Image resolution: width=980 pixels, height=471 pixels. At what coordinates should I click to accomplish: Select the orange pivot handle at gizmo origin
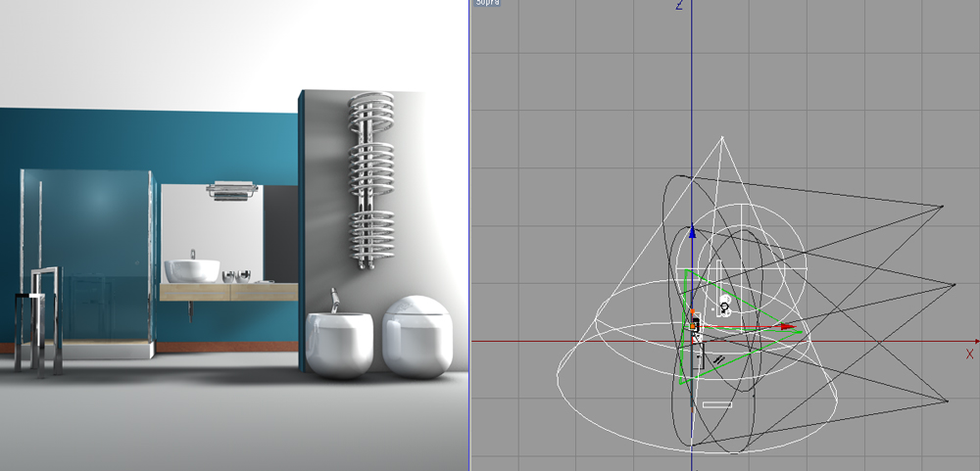pos(694,325)
